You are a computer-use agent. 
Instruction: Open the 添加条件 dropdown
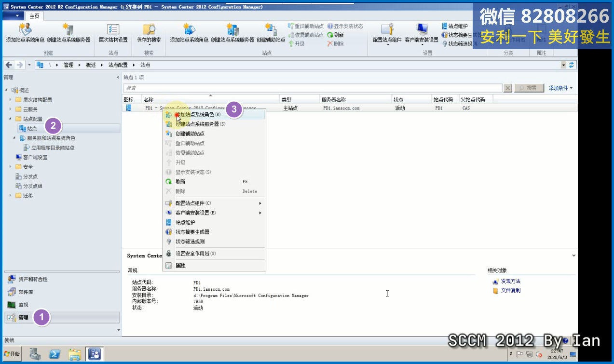[x=560, y=88]
